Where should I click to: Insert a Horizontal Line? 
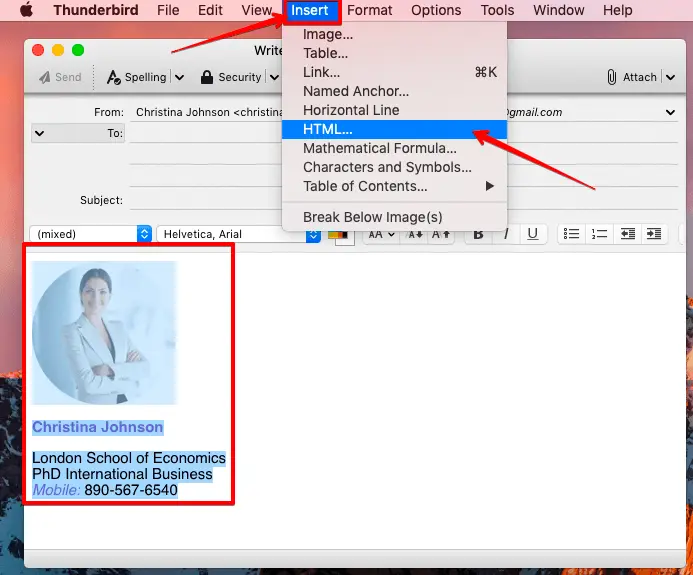[394, 110]
